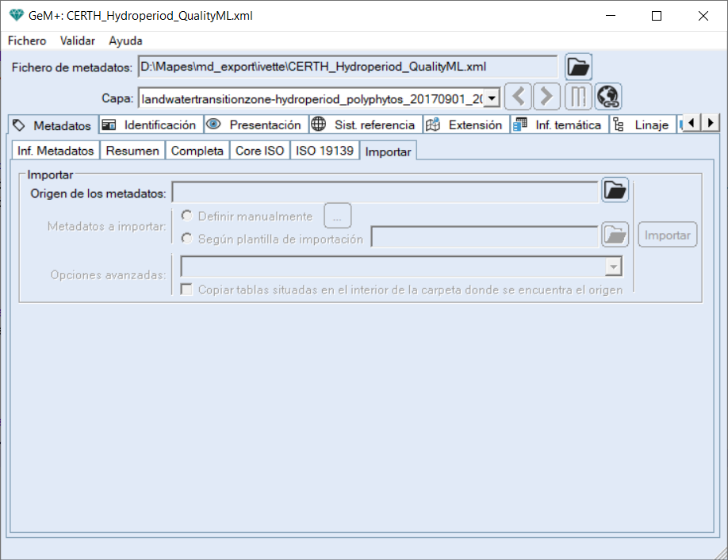The width and height of the screenshot is (728, 560).
Task: Open the Fichero menu
Action: click(26, 40)
